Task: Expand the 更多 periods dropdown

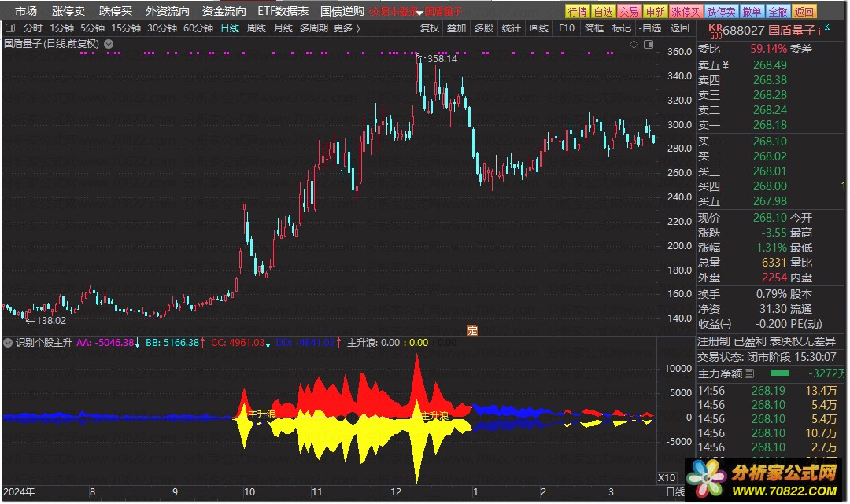Action: pyautogui.click(x=347, y=28)
